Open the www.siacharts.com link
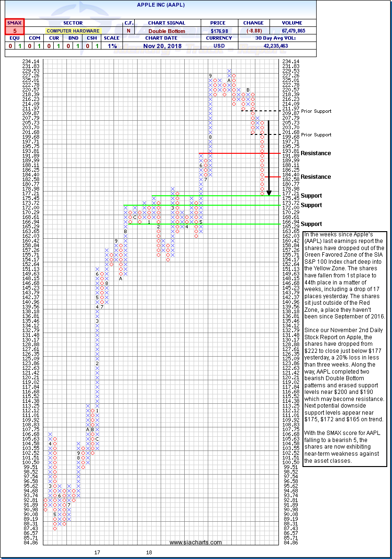 [195, 542]
